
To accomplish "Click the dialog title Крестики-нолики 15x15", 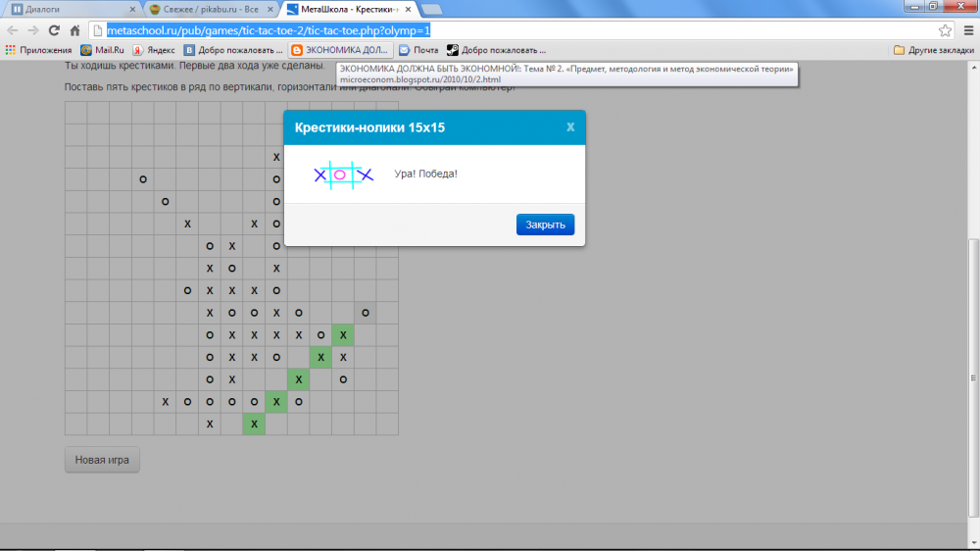I will [370, 127].
